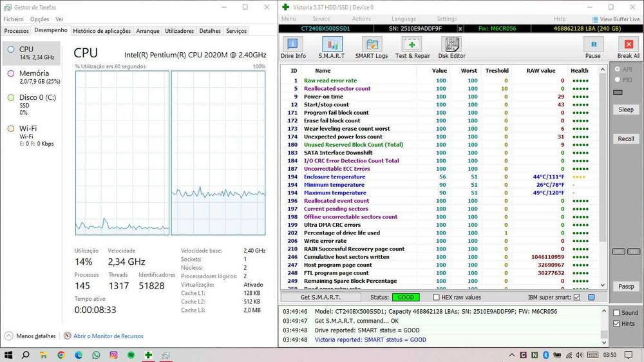Open the volume speaker tray icon
The image size is (644, 362).
[x=580, y=355]
